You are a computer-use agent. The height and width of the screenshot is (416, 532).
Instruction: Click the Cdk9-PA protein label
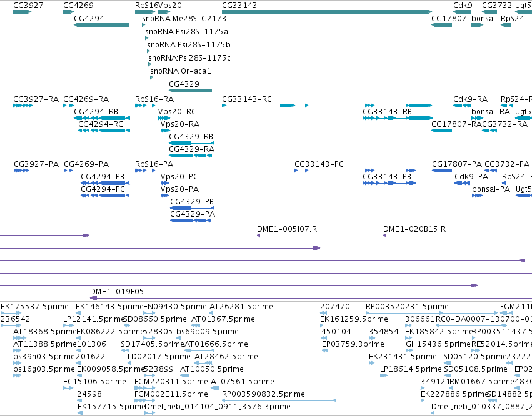point(471,177)
